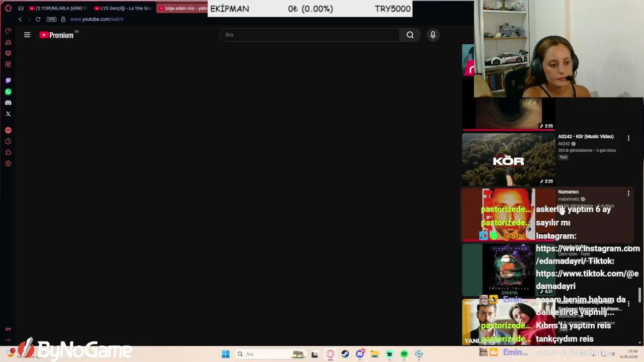Screen dimensions: 644x362
Task: Open Discord in the Opera sidebar
Action: pyautogui.click(x=8, y=103)
